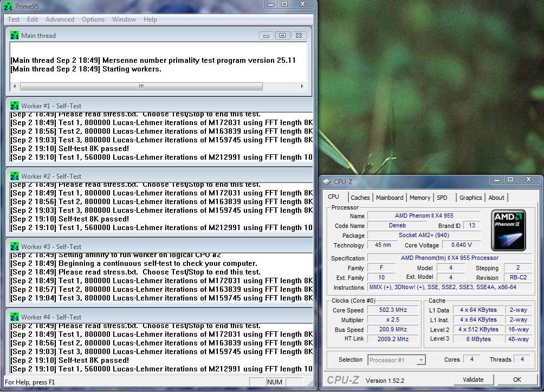544x392 pixels.
Task: Click the Technology value 45 nm
Action: (x=383, y=245)
